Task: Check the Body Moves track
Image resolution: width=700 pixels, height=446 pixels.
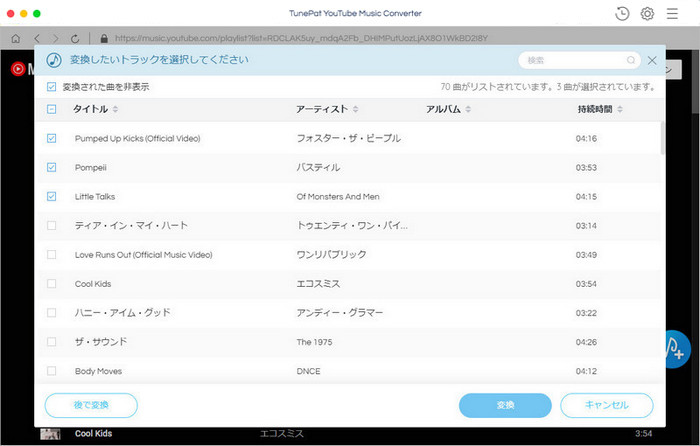Action: click(x=51, y=371)
